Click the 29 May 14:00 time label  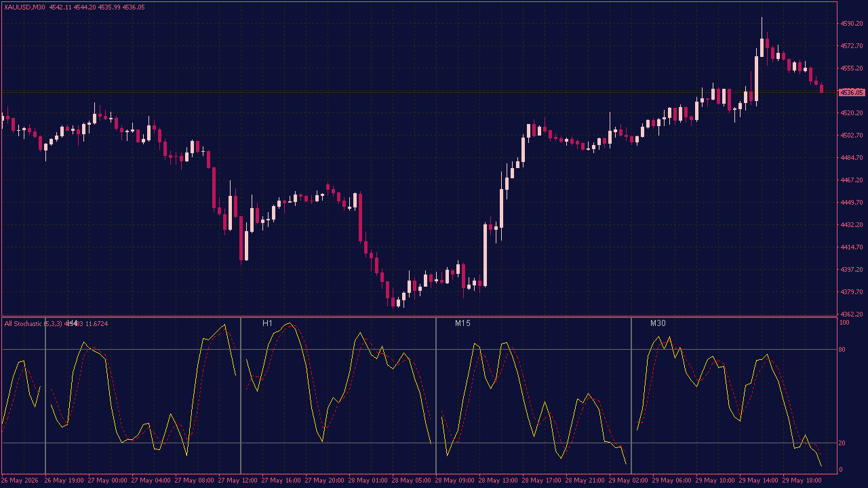coord(759,481)
